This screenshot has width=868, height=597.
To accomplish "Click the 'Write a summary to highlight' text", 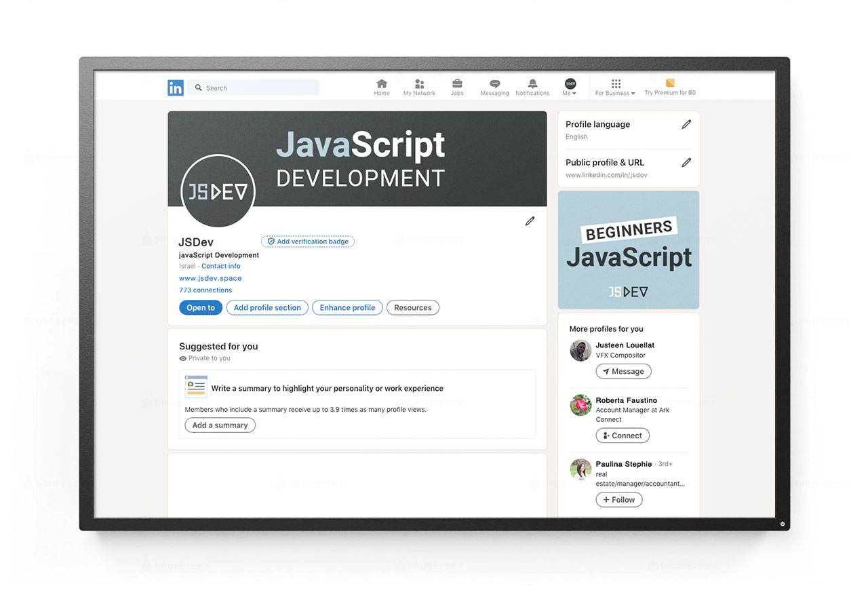I will (x=327, y=389).
